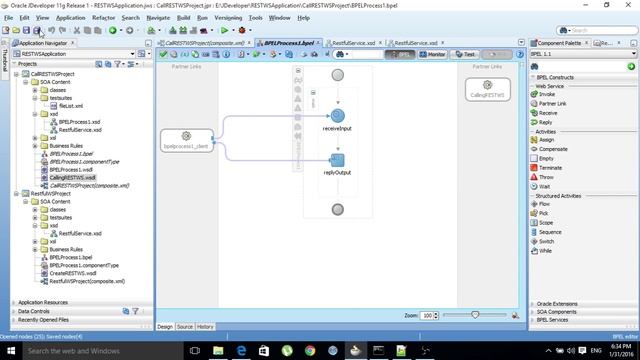The height and width of the screenshot is (360, 640).
Task: Click the Debug bug icon
Action: (242, 30)
